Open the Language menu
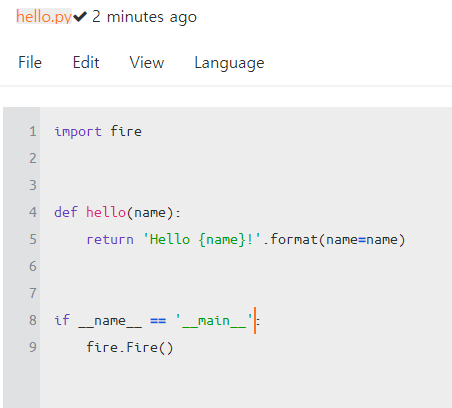 [x=229, y=63]
